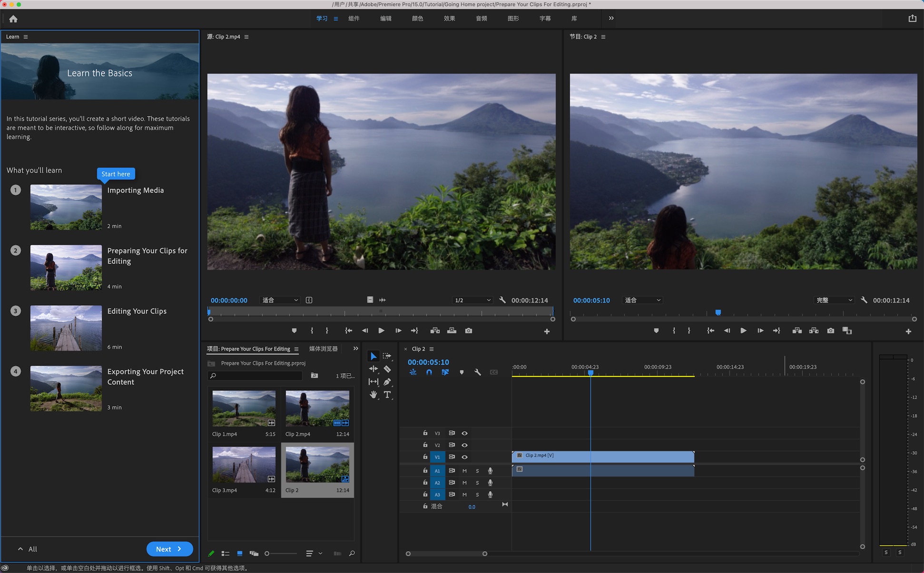Click the export share icon at top right

tap(912, 19)
